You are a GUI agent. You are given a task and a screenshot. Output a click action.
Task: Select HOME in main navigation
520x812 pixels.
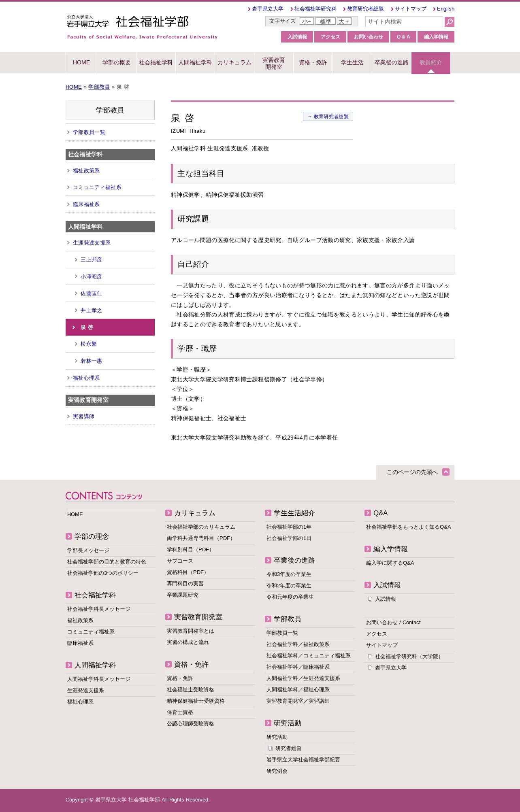tap(81, 63)
